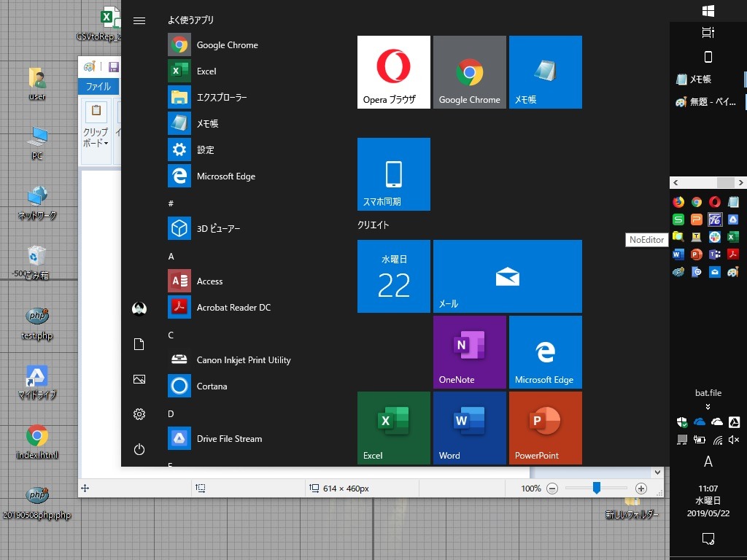Zoom in with Paint's plus button
This screenshot has width=747, height=560.
click(641, 488)
